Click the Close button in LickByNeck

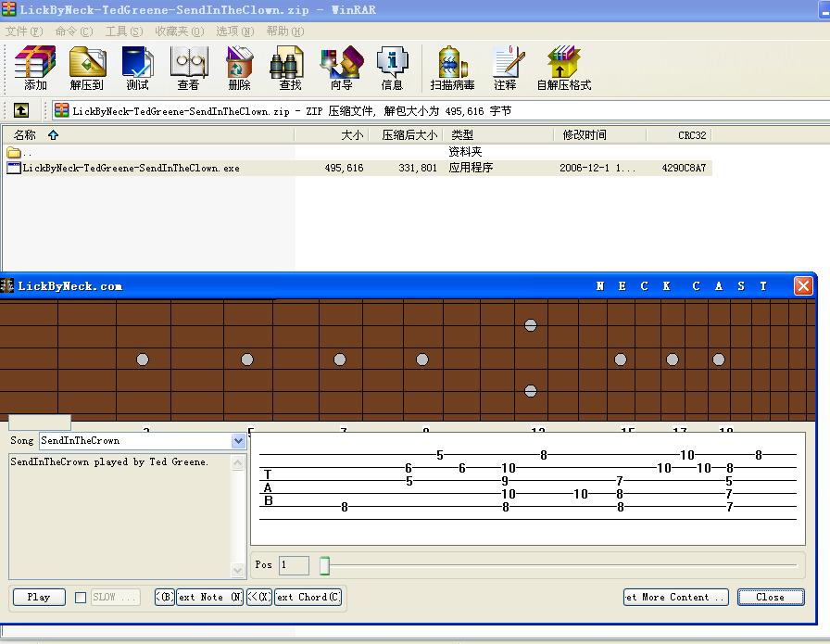(x=771, y=597)
